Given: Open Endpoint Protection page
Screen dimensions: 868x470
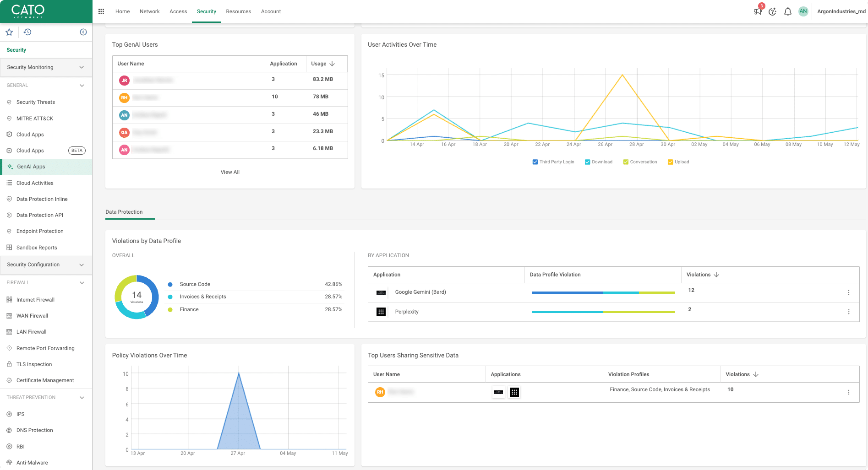Looking at the screenshot, I should [40, 231].
